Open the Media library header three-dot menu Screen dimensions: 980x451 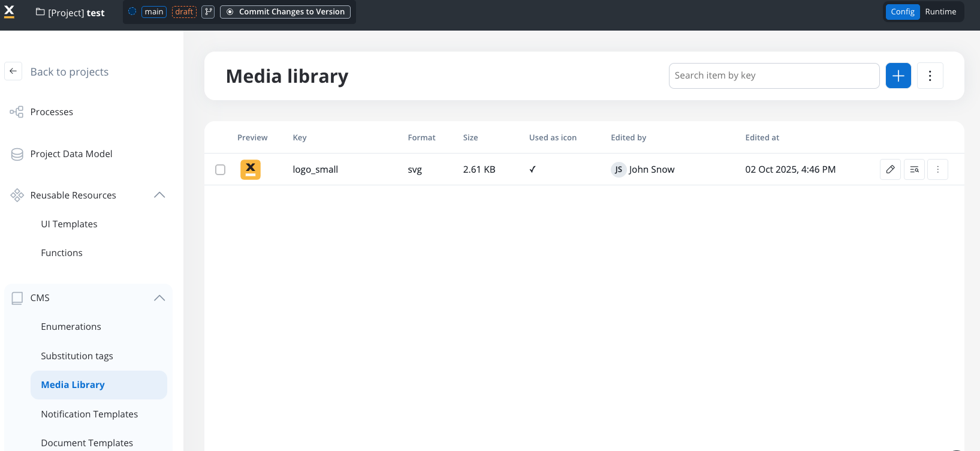point(930,76)
